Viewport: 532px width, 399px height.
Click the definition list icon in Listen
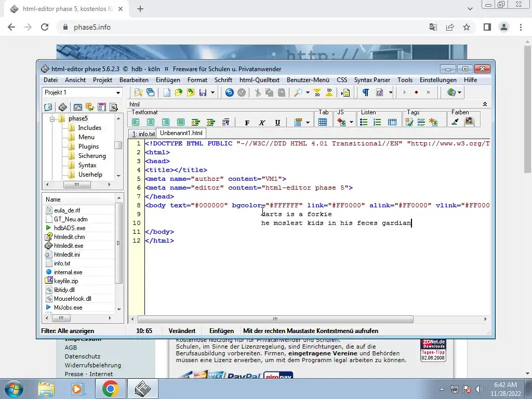[392, 122]
